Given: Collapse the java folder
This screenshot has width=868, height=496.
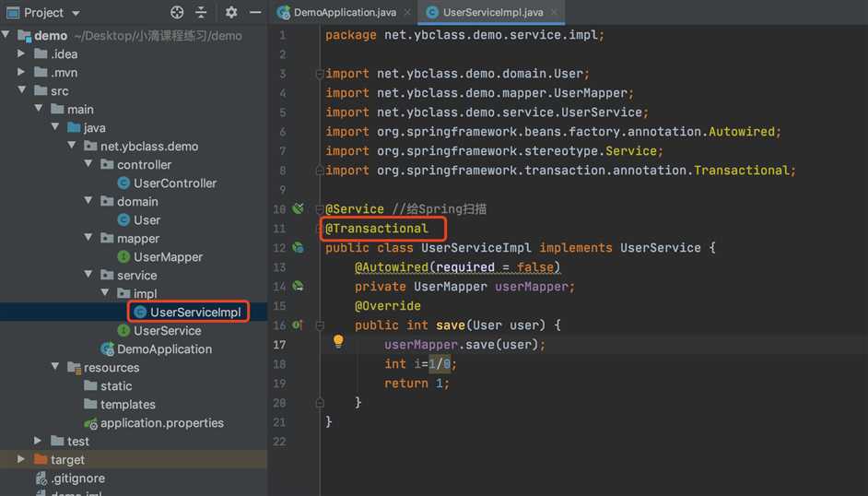Looking at the screenshot, I should click(54, 127).
